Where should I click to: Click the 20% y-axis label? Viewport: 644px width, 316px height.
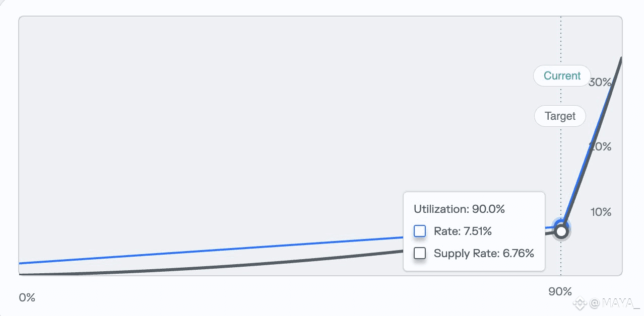[x=600, y=147]
